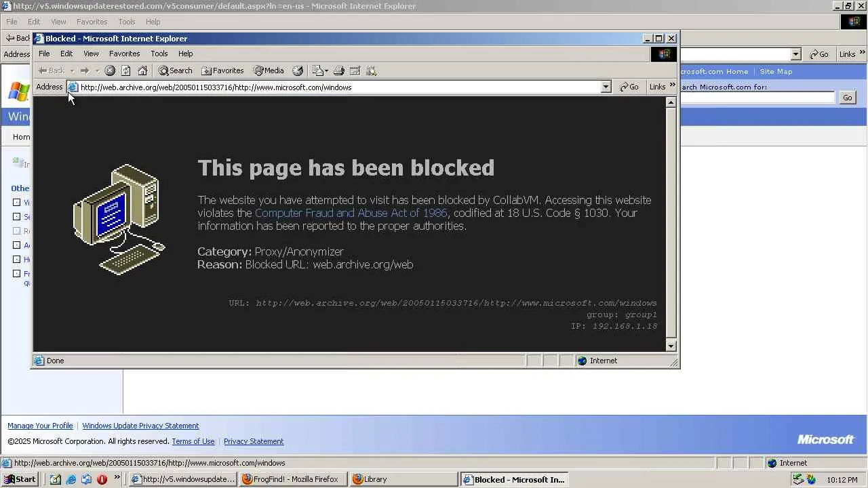Open the File menu in the Blocked window
Viewport: 868px width, 488px height.
point(44,54)
